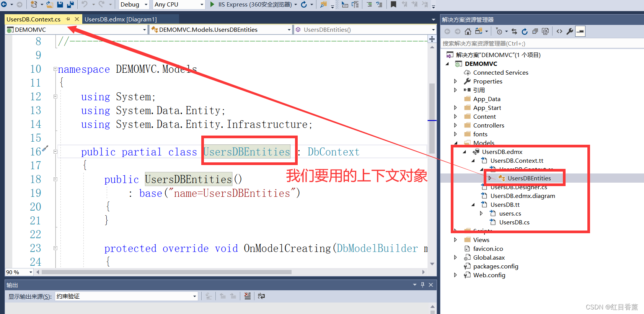Viewport: 644px width, 314px height.
Task: Click the code editor vertical scrollbar thumb
Action: [x=432, y=118]
